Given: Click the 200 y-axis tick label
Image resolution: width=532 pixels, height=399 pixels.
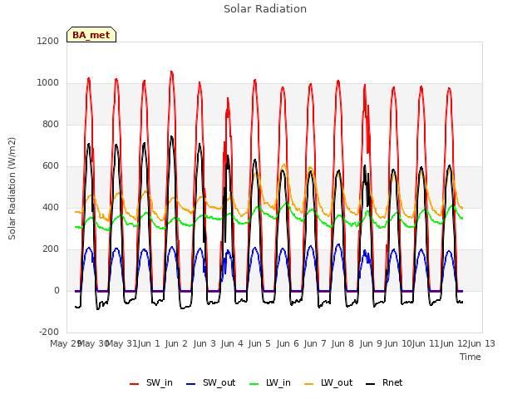Looking at the screenshot, I should pyautogui.click(x=51, y=249).
